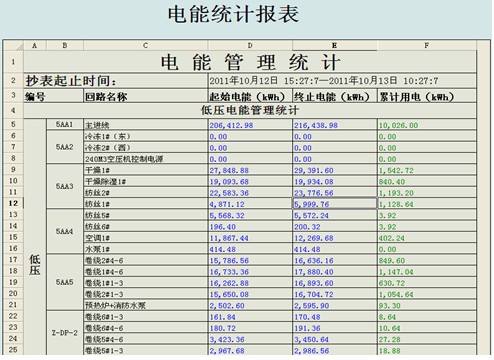Select row 5 header
Viewport: 494px width, 360px height.
13,124
